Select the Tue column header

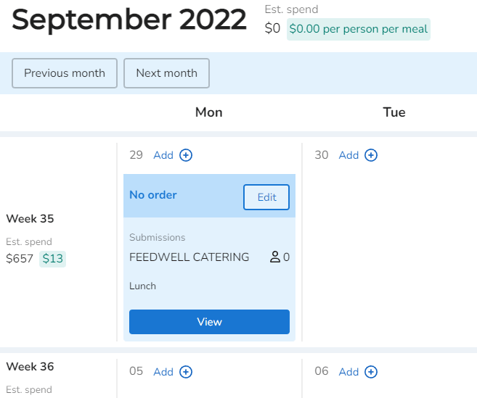pos(394,112)
